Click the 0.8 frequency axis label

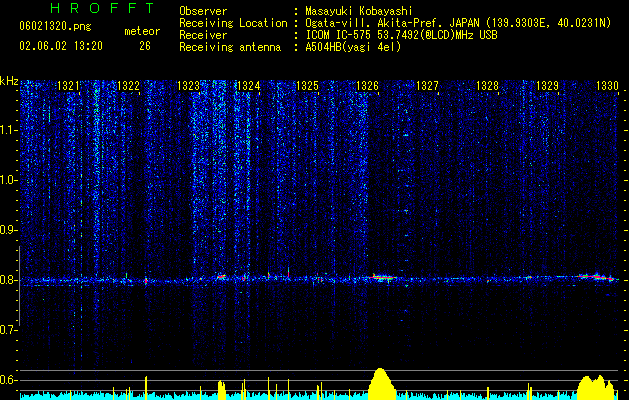click(8, 280)
